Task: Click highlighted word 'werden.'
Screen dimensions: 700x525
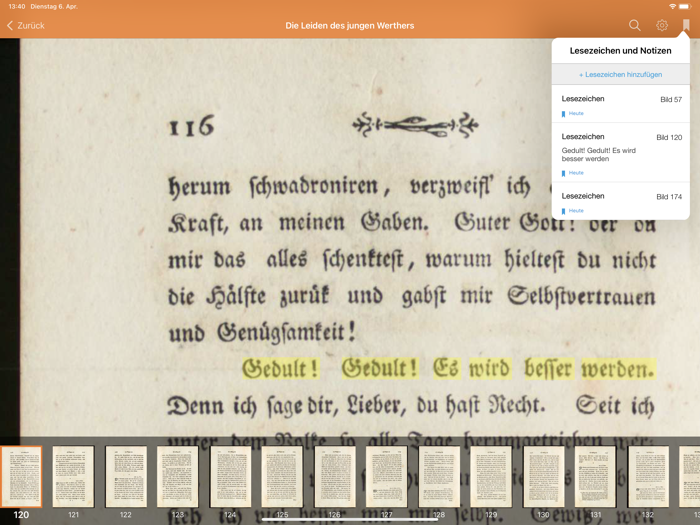Action: (618, 369)
